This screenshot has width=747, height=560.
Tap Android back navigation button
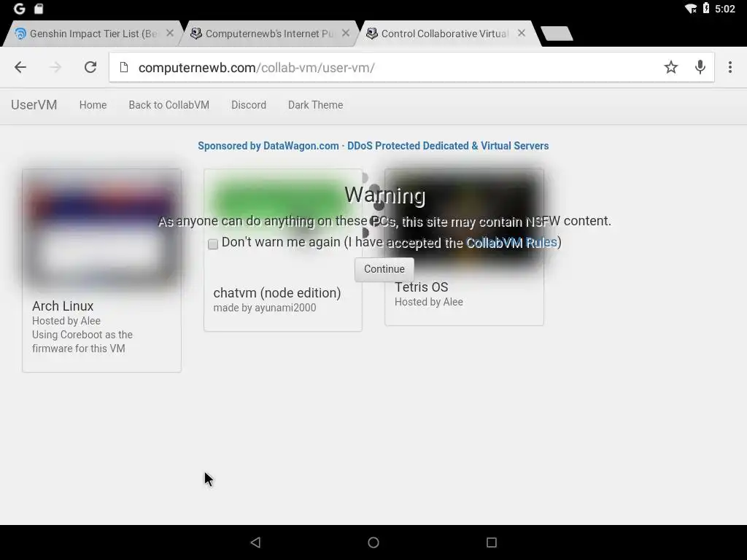pos(256,542)
